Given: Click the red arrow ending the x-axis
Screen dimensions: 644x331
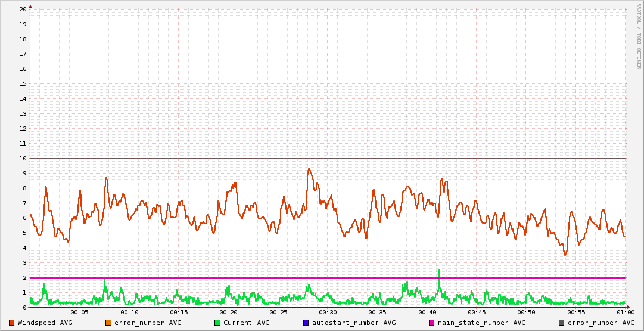Looking at the screenshot, I should coord(627,307).
